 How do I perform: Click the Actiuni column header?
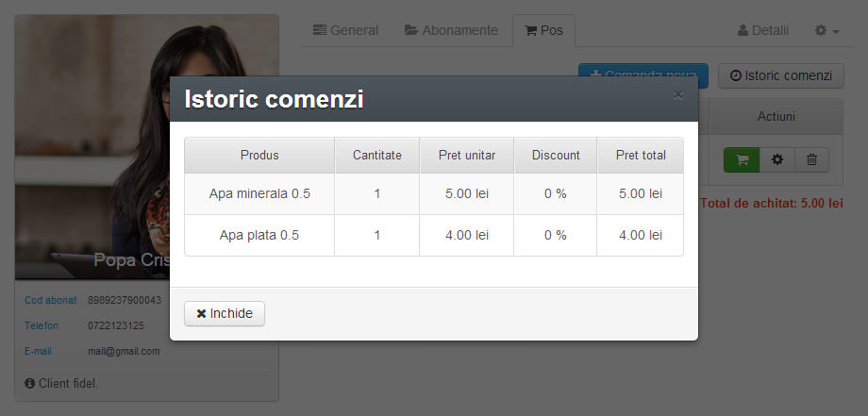[x=776, y=117]
